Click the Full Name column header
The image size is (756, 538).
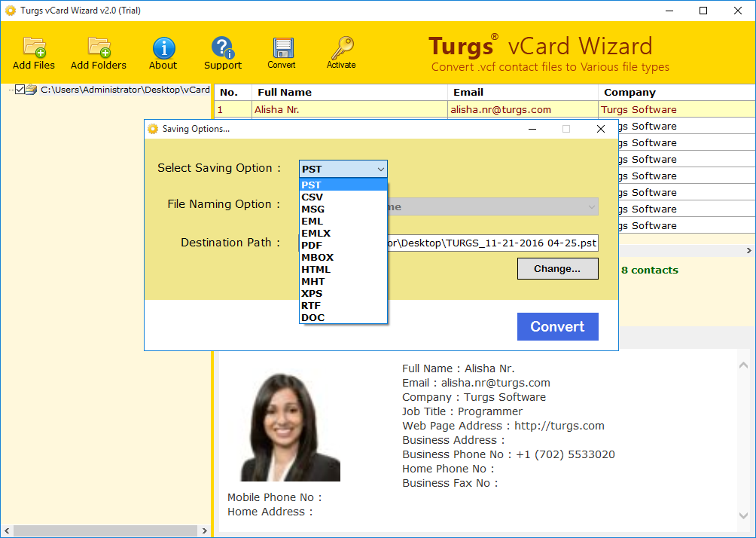[x=349, y=92]
